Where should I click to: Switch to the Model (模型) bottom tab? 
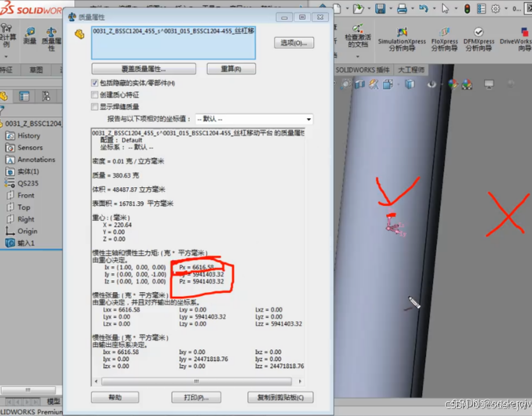click(x=53, y=402)
